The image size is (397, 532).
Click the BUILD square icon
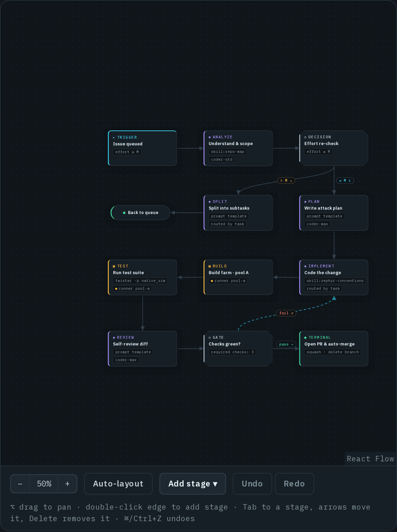[x=210, y=266]
